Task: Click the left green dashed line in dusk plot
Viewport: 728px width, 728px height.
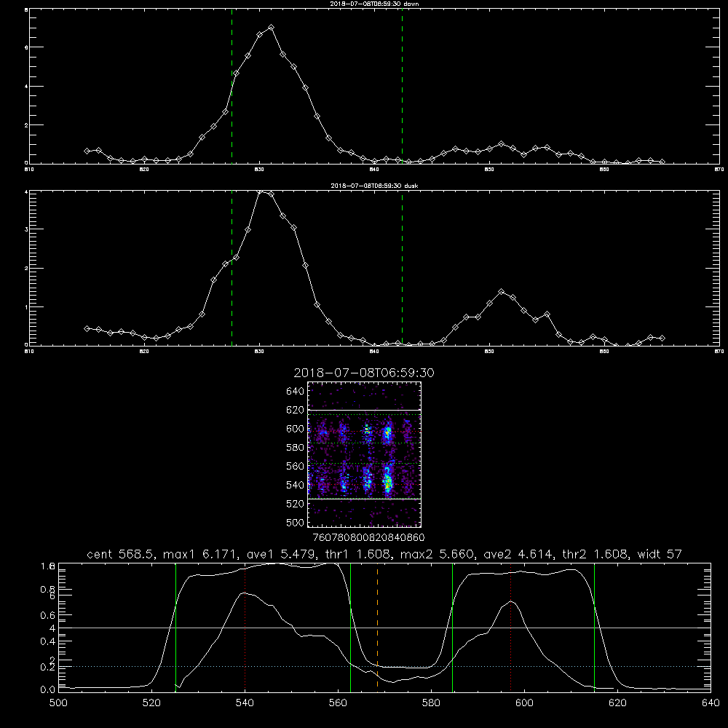Action: (x=232, y=268)
